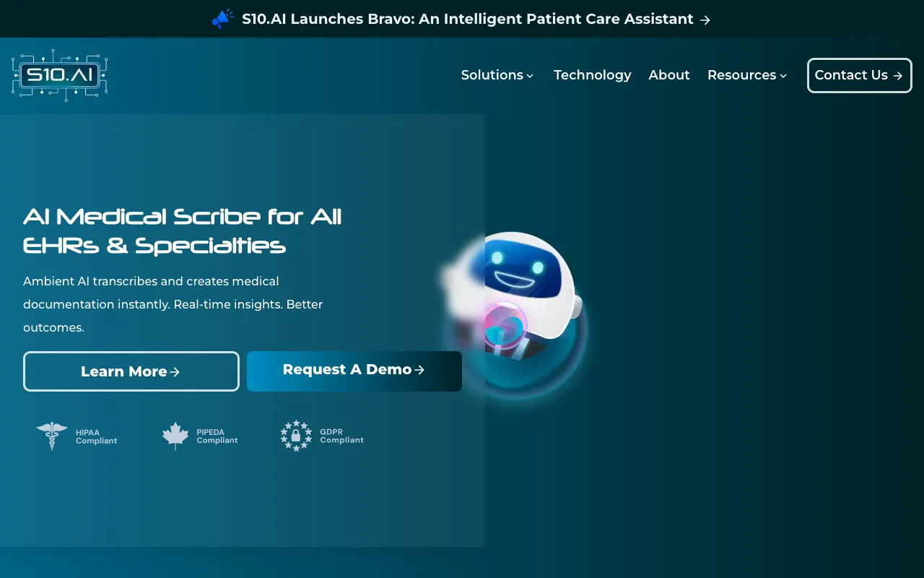Image resolution: width=924 pixels, height=578 pixels.
Task: Click the AI Medical Scribe headline
Action: coord(182,230)
